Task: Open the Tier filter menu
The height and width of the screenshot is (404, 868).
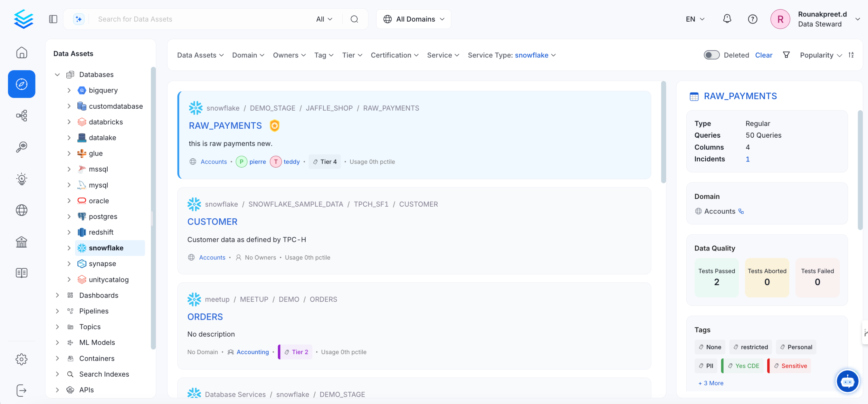Action: pos(352,55)
